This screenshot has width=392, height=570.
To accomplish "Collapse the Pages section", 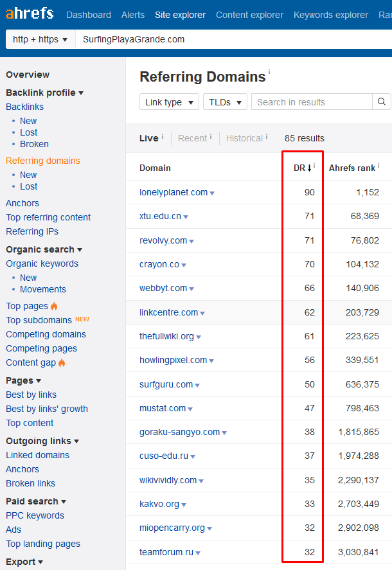I will pyautogui.click(x=23, y=380).
